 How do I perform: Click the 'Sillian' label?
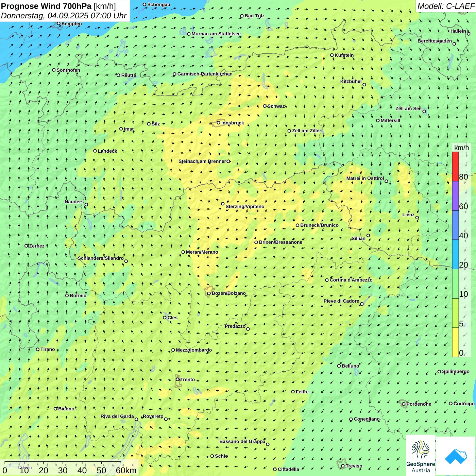click(x=358, y=238)
